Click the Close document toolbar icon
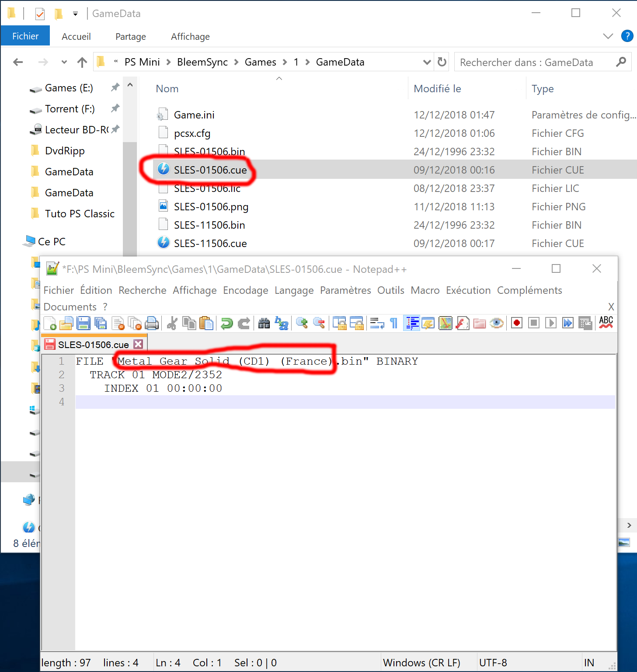This screenshot has width=637, height=672. (x=118, y=323)
